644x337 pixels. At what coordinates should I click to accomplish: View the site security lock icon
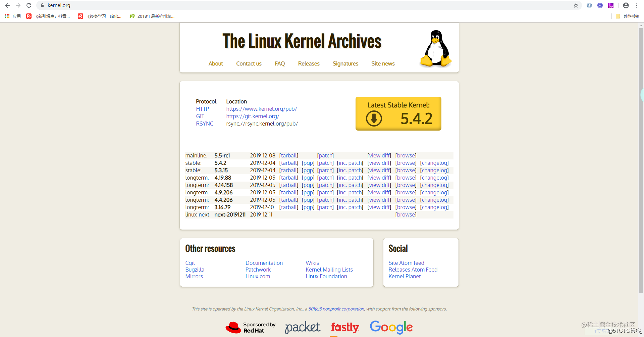coord(42,5)
